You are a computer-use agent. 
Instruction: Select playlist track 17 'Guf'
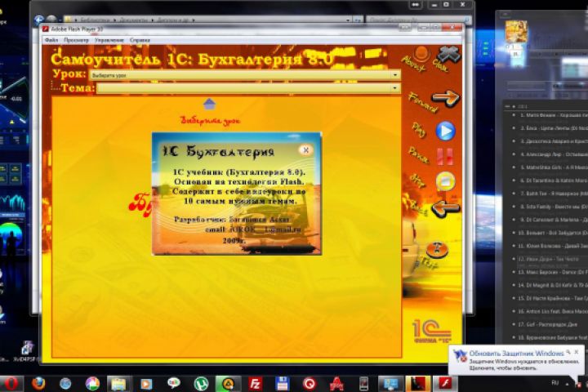click(549, 324)
